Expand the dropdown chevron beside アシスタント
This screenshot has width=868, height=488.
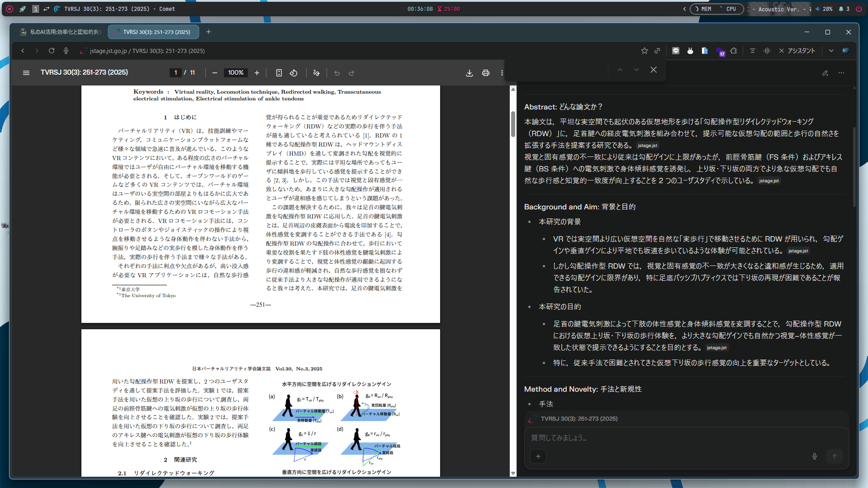[831, 51]
